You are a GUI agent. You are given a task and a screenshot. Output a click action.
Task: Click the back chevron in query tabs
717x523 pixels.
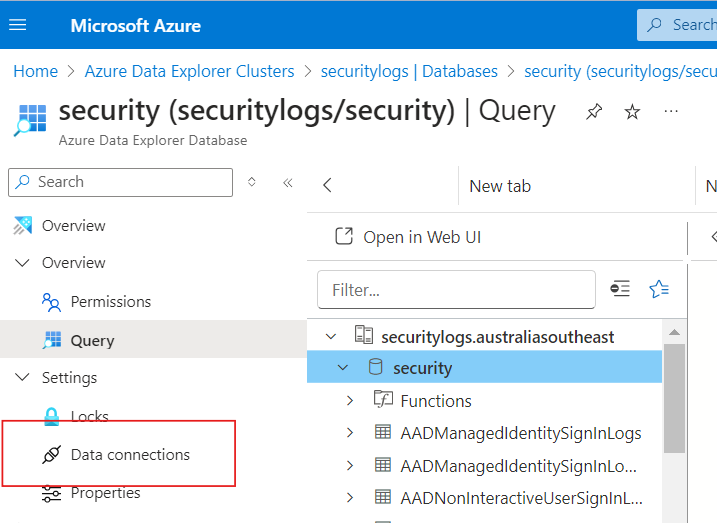[327, 185]
